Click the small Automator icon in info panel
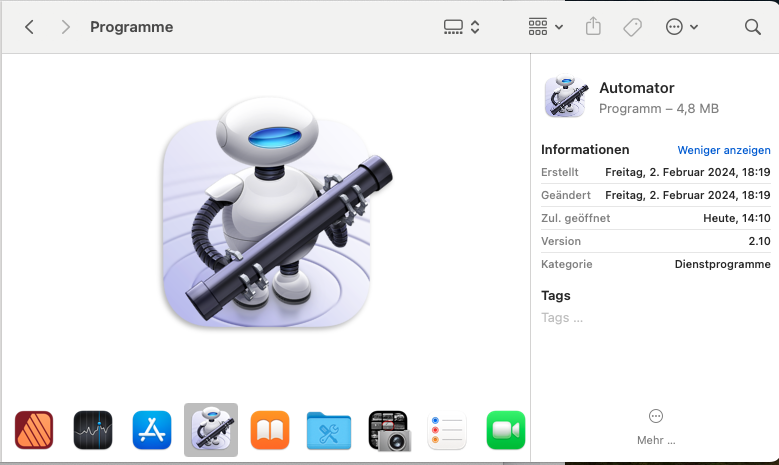 [x=566, y=96]
